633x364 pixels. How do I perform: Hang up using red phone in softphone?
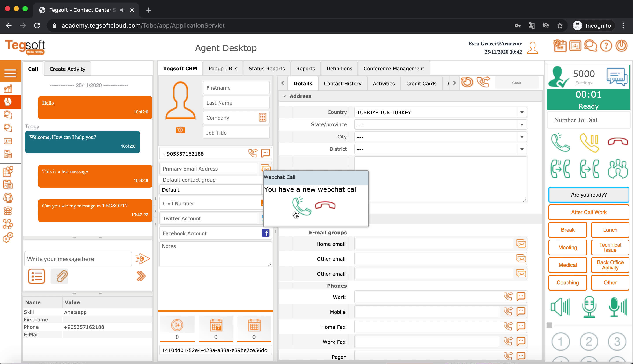click(618, 142)
